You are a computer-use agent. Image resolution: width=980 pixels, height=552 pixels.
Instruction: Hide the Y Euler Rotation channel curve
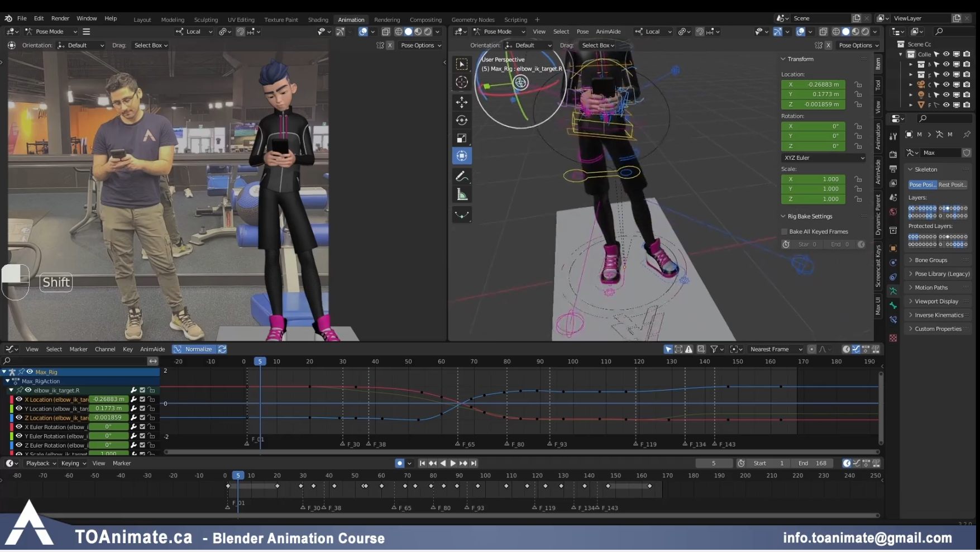[19, 436]
